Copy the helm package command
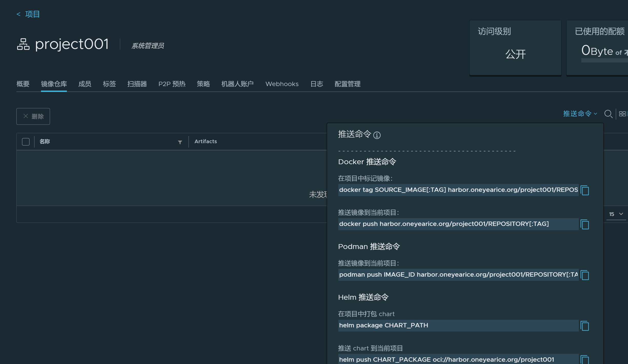Screen dimensions: 628x364 (585, 326)
